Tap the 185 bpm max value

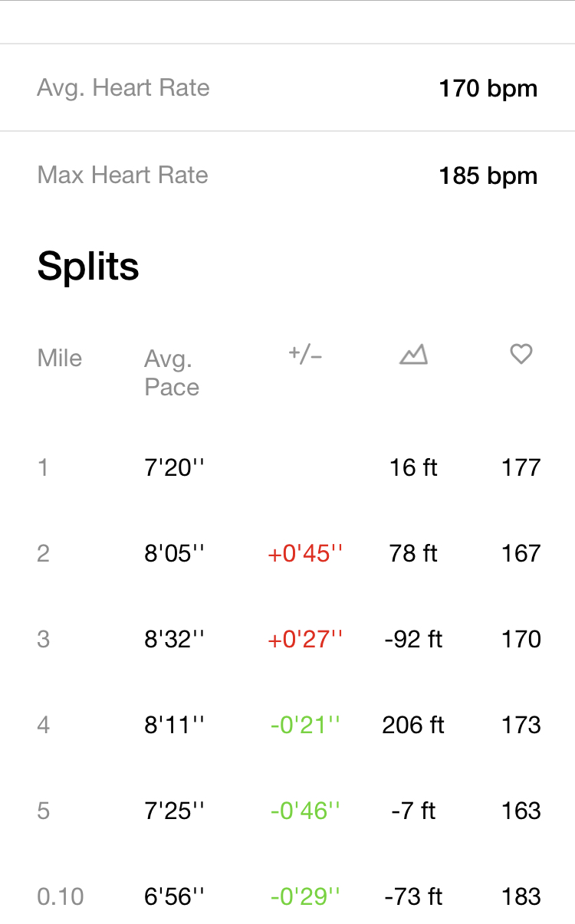(488, 176)
